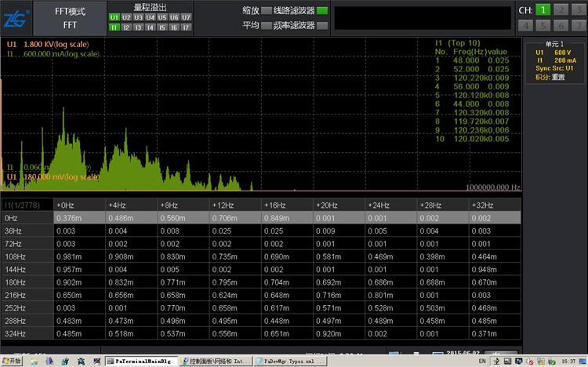The image size is (588, 367).
Task: Toggle the 缩放 zoom checkbox
Action: (266, 11)
